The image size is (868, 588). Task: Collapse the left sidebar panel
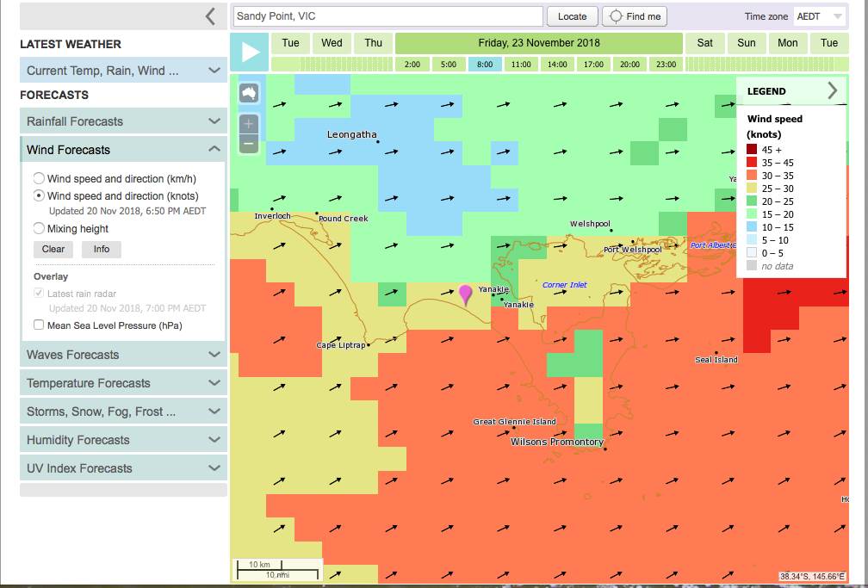(210, 16)
